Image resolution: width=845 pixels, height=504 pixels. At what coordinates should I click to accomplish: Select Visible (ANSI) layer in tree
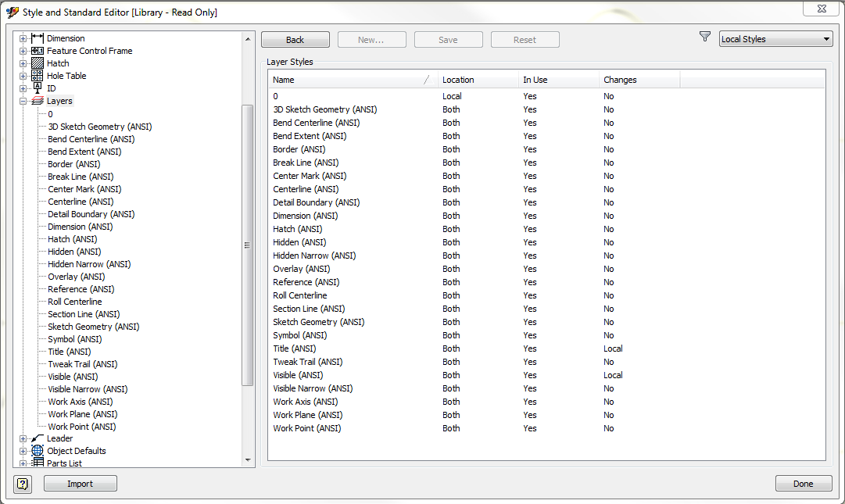coord(73,377)
